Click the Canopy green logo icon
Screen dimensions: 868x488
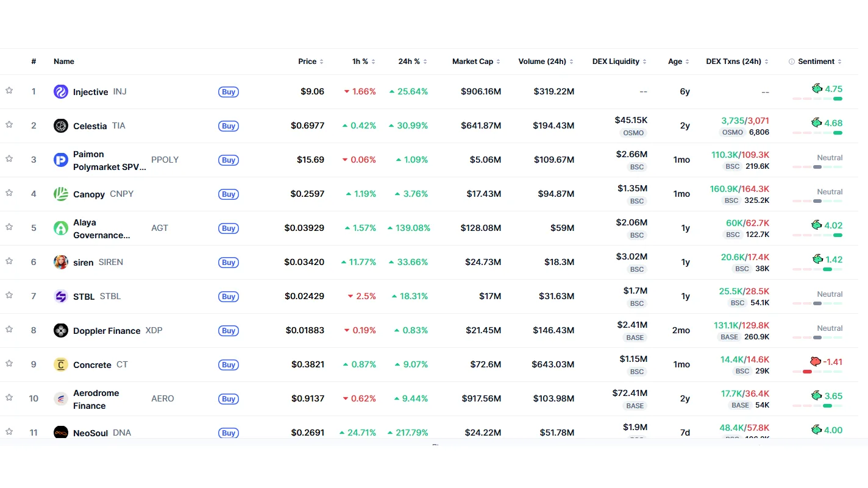[60, 194]
